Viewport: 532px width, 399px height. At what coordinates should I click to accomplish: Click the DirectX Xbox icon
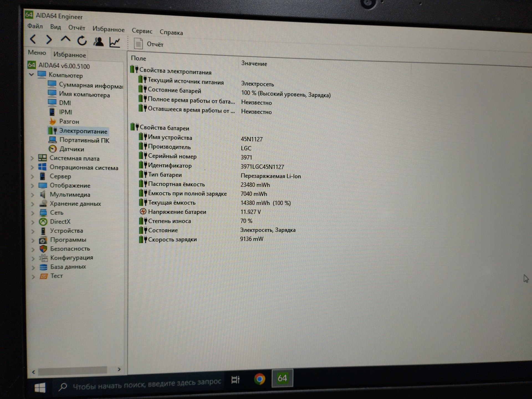(43, 221)
